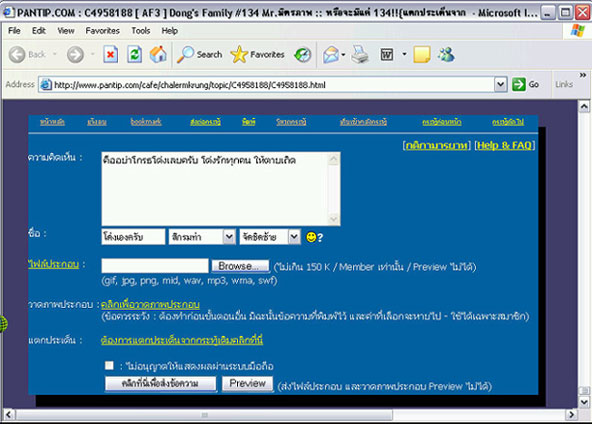Open the Favorites menu
Viewport: 592px width, 424px height.
point(102,31)
